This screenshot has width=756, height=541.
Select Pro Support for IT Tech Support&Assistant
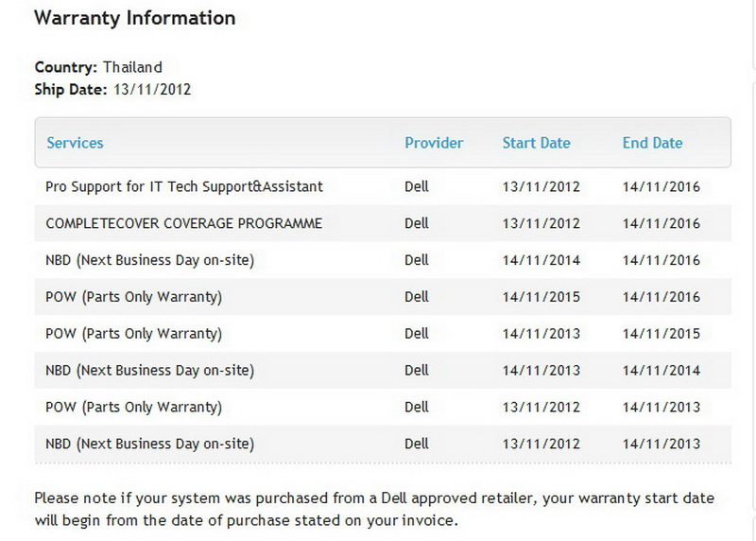coord(184,186)
